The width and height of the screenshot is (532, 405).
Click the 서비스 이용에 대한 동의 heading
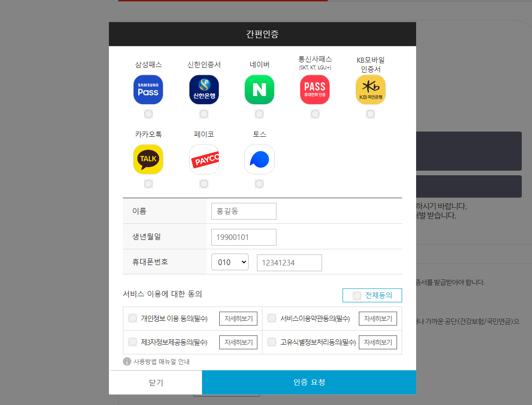(x=162, y=294)
